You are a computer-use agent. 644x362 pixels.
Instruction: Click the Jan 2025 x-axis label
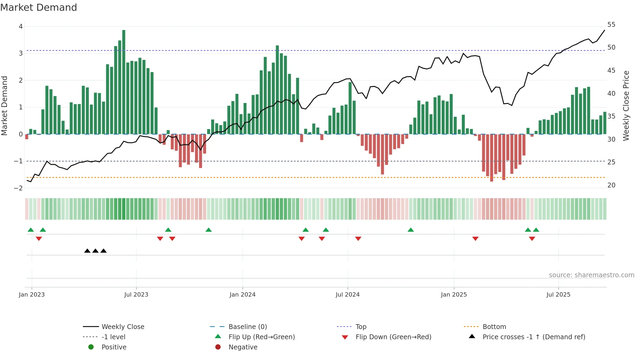pos(454,294)
